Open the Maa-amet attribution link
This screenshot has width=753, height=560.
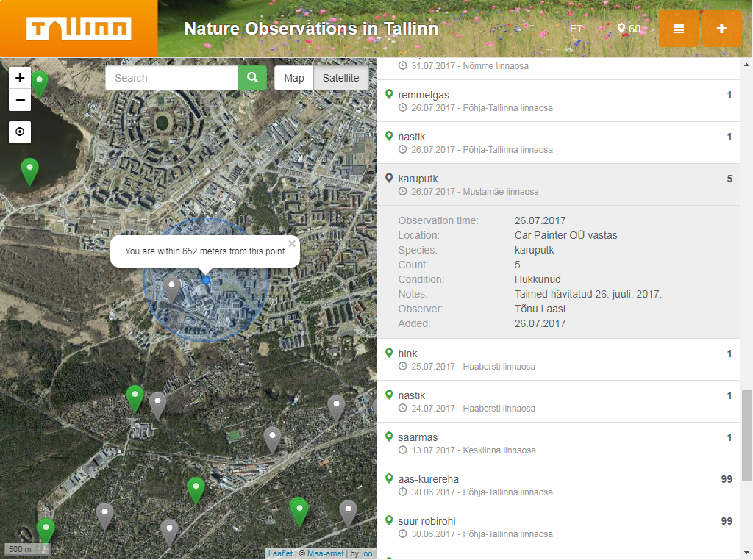click(321, 553)
